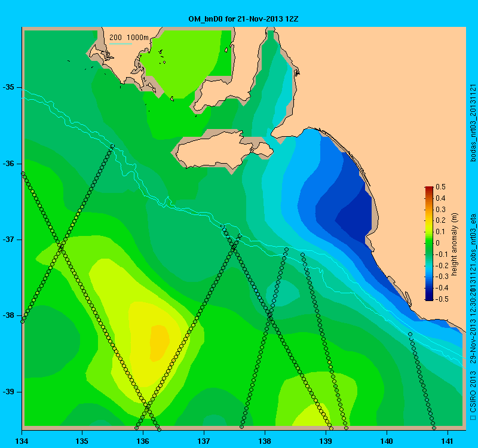Click the 137 longitude axis label
Screen dimensions: 478x448
click(x=204, y=441)
